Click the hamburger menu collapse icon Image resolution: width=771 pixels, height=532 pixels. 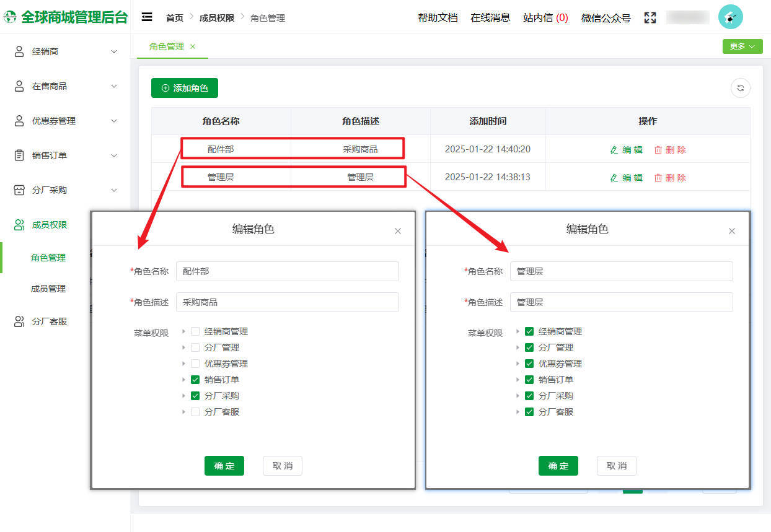pos(147,17)
